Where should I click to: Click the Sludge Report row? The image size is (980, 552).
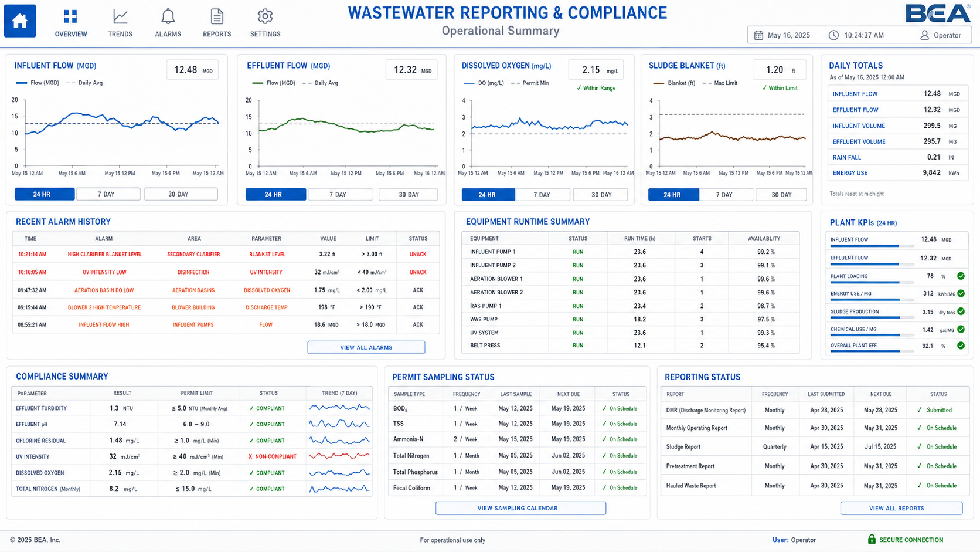(815, 446)
